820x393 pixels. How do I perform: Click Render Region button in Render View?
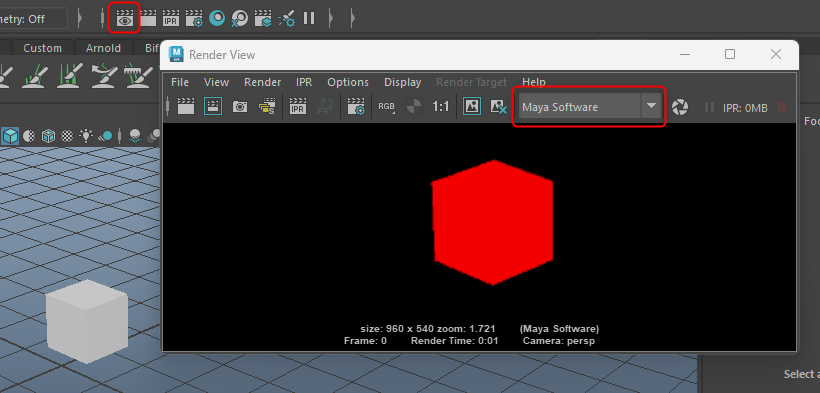[x=212, y=106]
